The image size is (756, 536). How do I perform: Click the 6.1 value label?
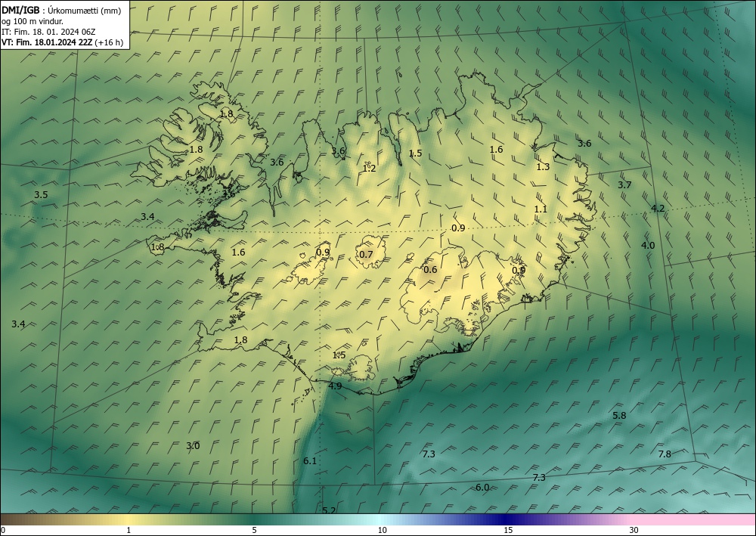[x=310, y=461]
